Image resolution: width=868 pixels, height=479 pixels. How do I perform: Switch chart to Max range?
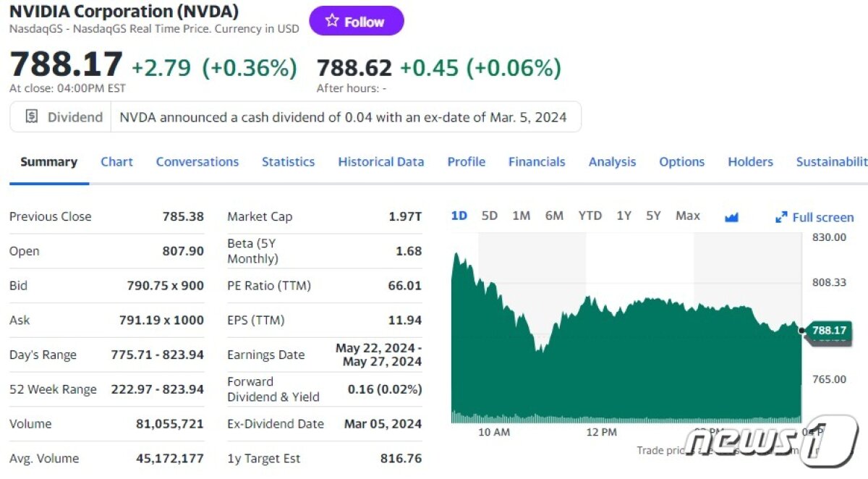pos(687,216)
